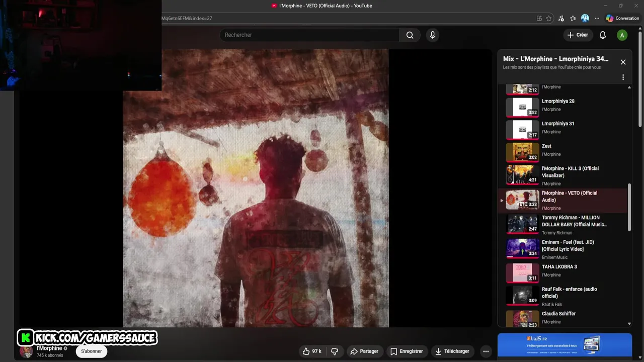Select the VETO YouTube browser tab
The height and width of the screenshot is (362, 644).
coord(322,6)
